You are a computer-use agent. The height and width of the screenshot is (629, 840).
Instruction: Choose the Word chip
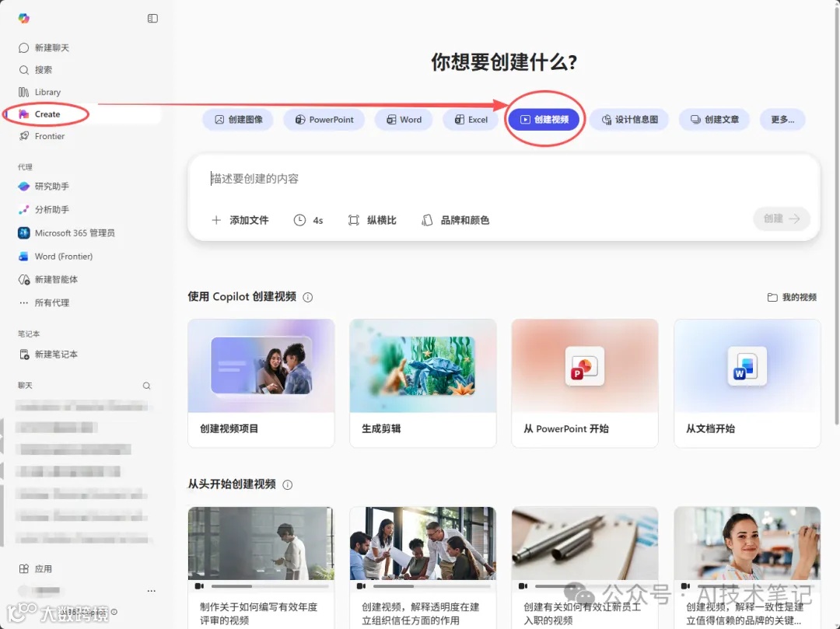[404, 120]
